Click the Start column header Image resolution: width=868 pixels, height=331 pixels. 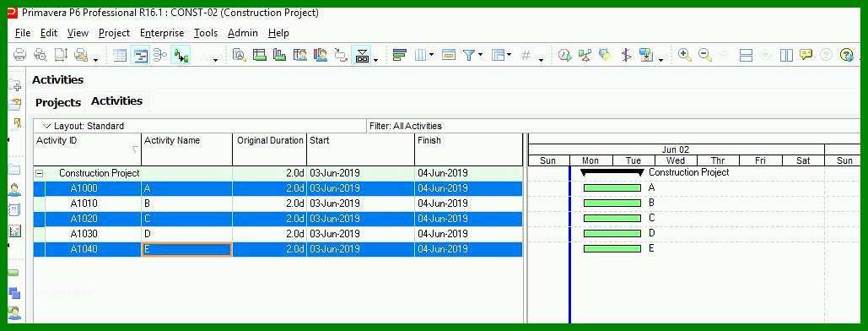(360, 149)
